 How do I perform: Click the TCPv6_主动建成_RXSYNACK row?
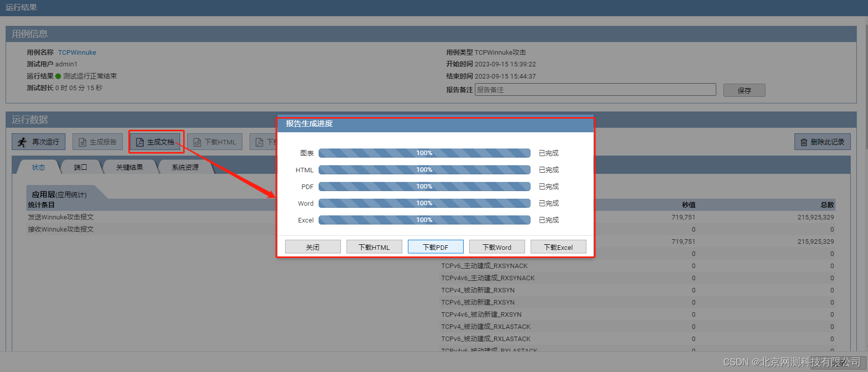pos(638,266)
